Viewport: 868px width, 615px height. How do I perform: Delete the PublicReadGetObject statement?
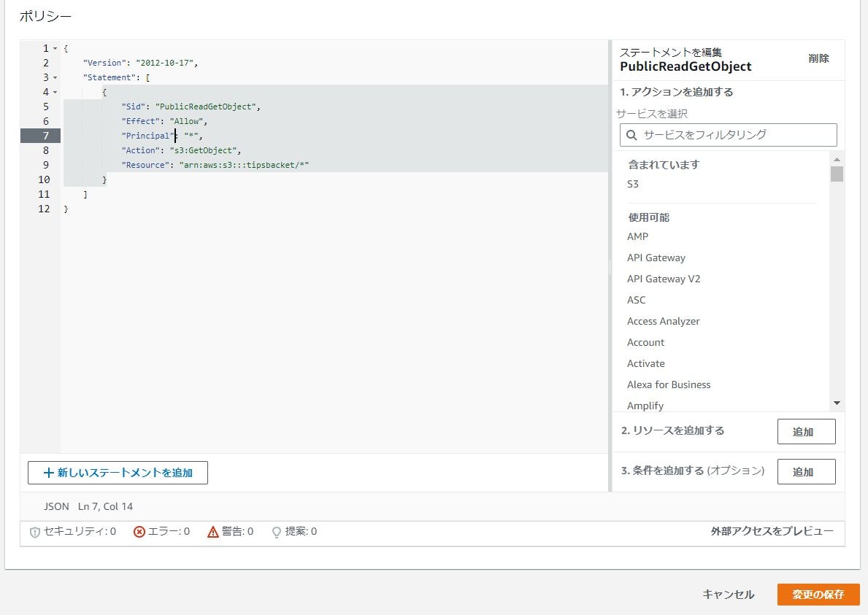click(819, 58)
